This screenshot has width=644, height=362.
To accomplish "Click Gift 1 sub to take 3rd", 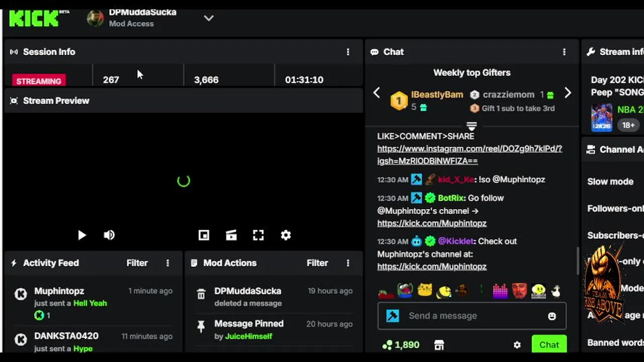I will coord(518,108).
